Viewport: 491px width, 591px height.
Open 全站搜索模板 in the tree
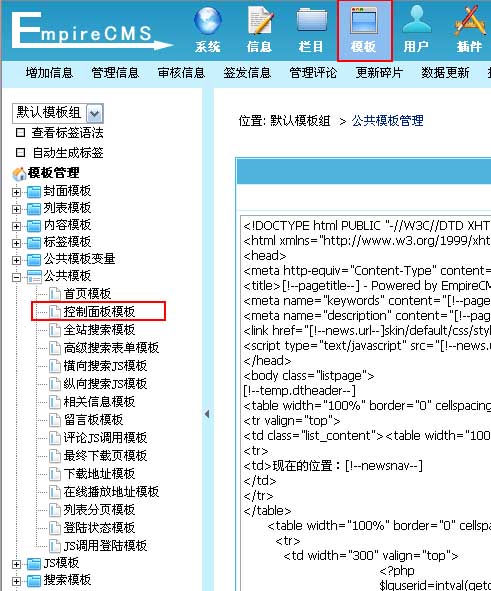click(x=99, y=330)
